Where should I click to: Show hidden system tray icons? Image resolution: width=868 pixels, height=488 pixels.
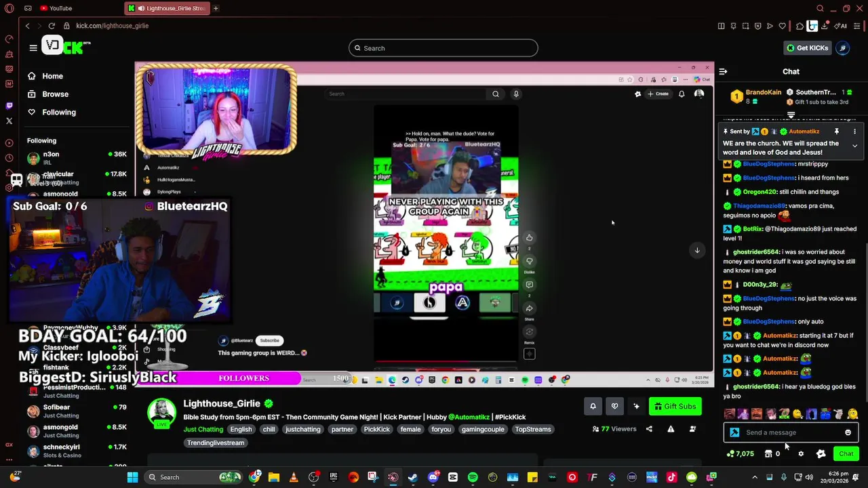pos(756,477)
